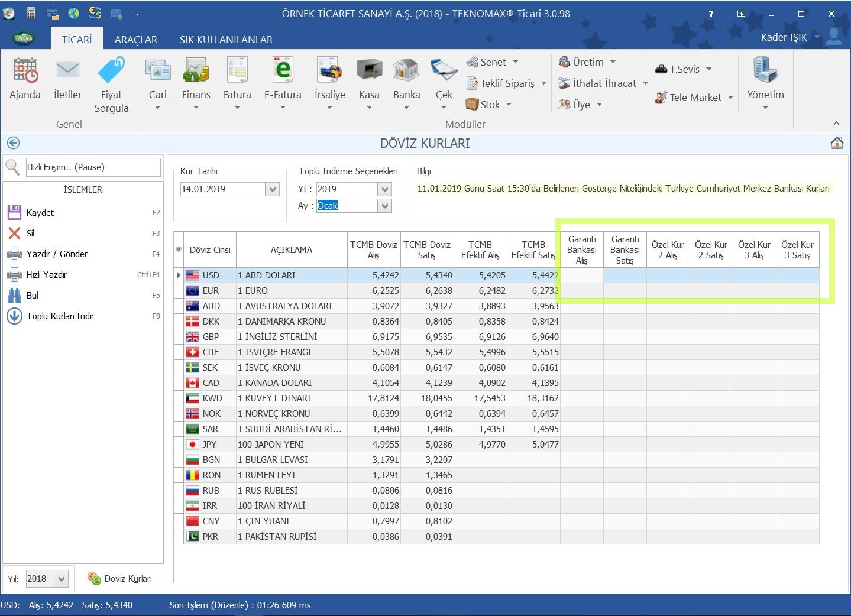This screenshot has height=616, width=851.
Task: Click the Hızlı Erişim search field
Action: [93, 167]
